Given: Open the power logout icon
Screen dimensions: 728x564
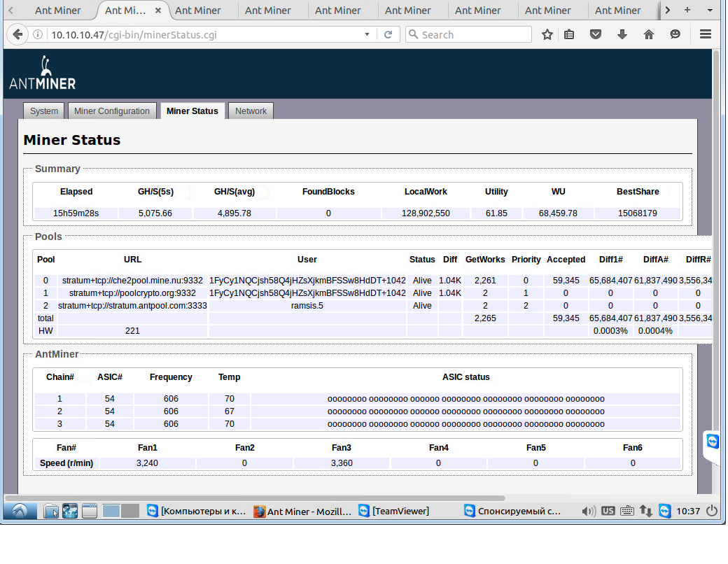Looking at the screenshot, I should pyautogui.click(x=711, y=511).
